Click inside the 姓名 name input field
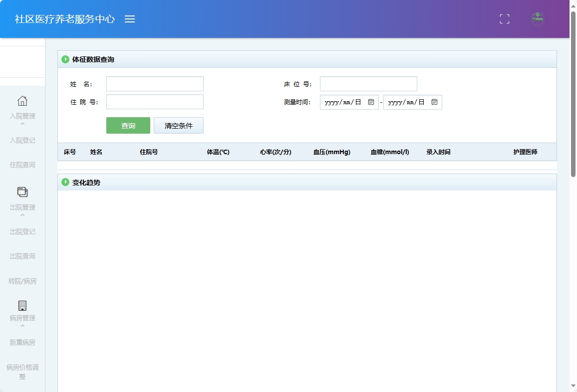The image size is (577, 392). (155, 83)
